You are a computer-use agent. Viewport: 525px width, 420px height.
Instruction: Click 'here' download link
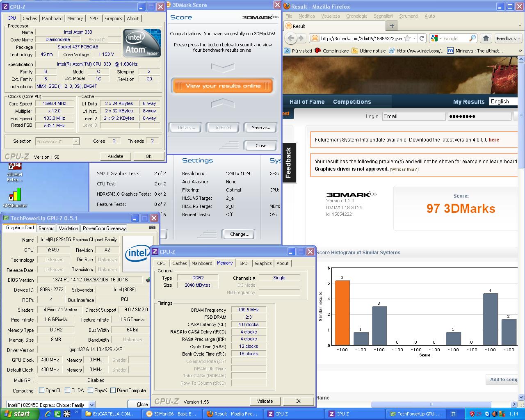494,140
